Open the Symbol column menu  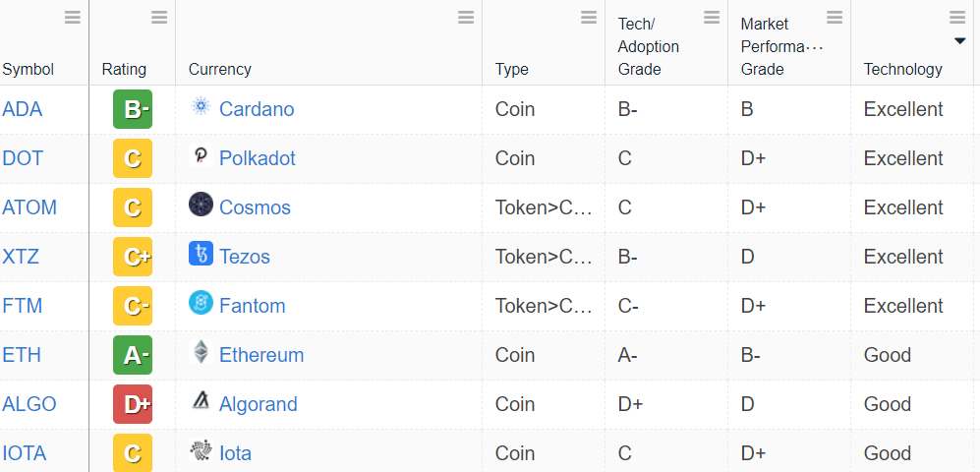pyautogui.click(x=73, y=18)
